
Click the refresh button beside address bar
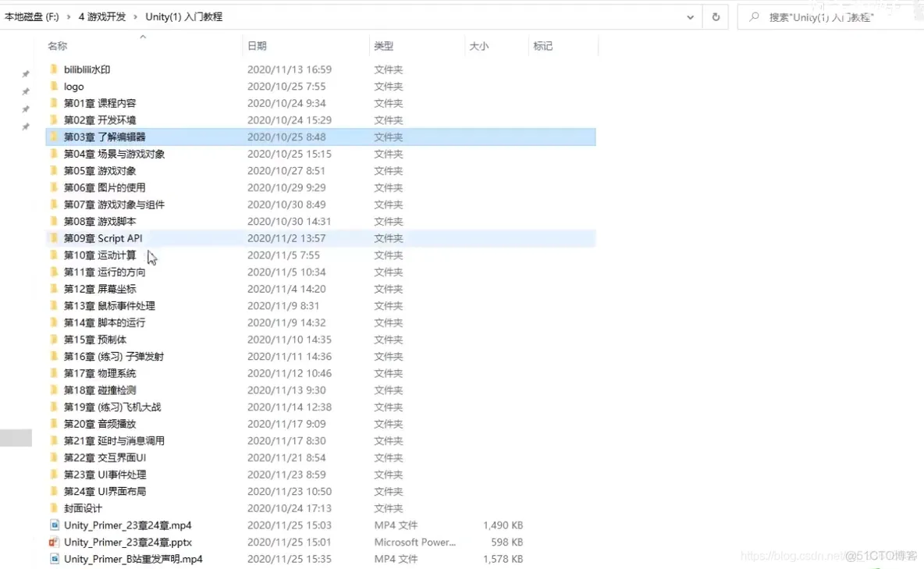(716, 17)
